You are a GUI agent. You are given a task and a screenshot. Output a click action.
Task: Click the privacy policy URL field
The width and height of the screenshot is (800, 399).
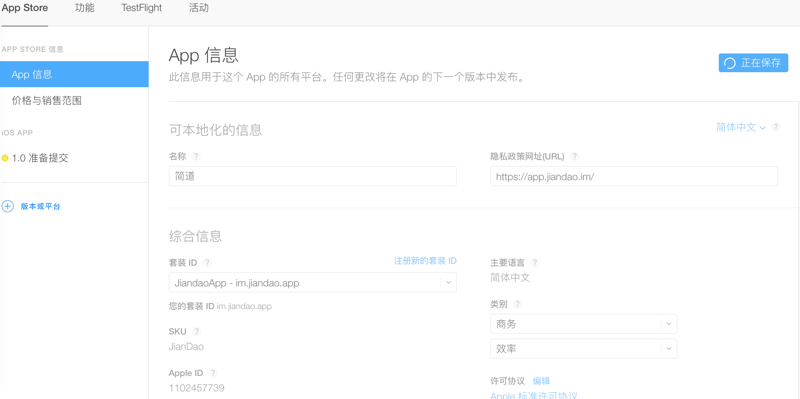tap(634, 176)
